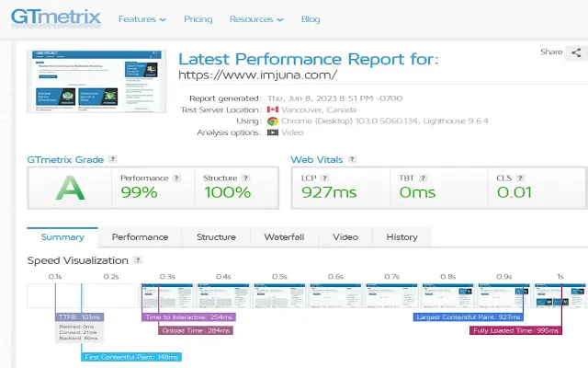
Task: Show help for LCP metric
Action: click(x=324, y=178)
